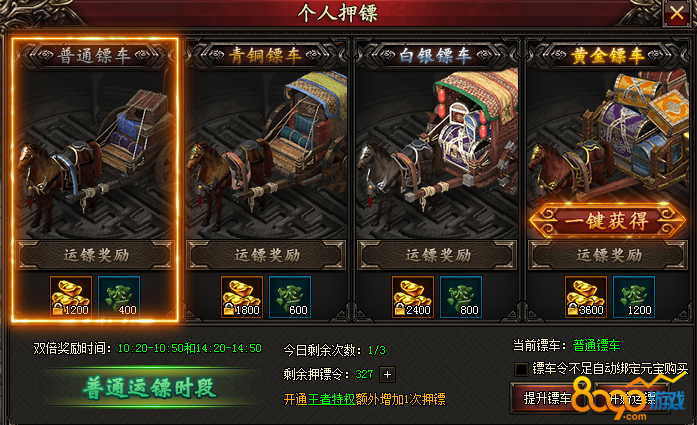Image resolution: width=697 pixels, height=425 pixels.
Task: Select the 普通镖车 cart card
Action: [x=95, y=180]
